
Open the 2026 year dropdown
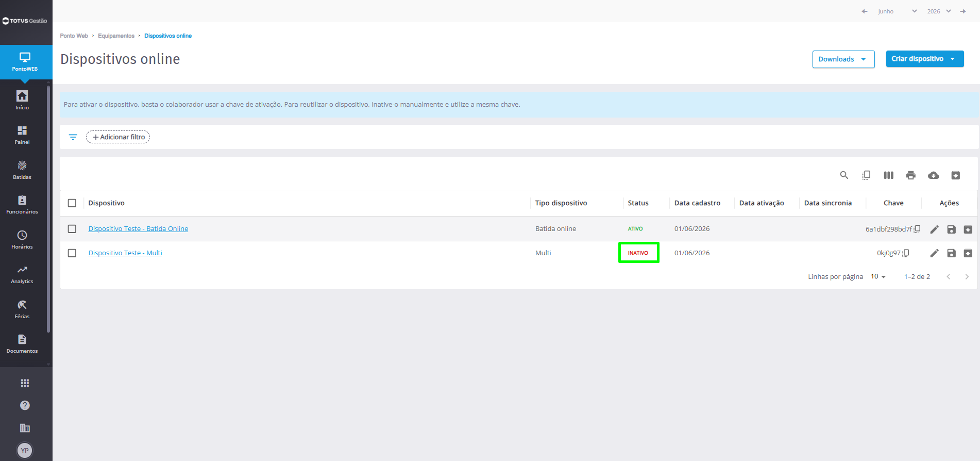point(939,11)
